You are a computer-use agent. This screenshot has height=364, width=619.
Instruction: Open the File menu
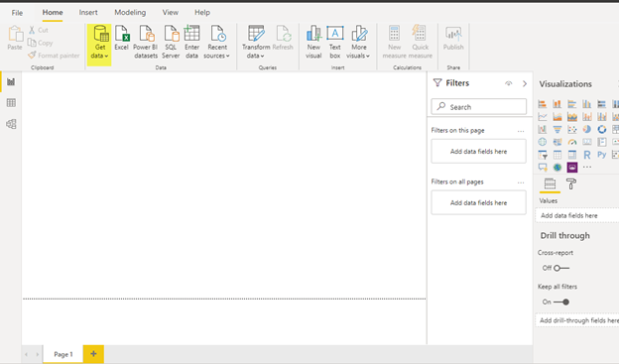(x=17, y=13)
